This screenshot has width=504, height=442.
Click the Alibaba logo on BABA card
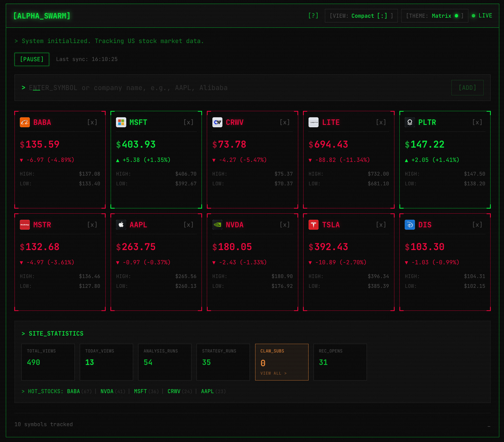(25, 122)
